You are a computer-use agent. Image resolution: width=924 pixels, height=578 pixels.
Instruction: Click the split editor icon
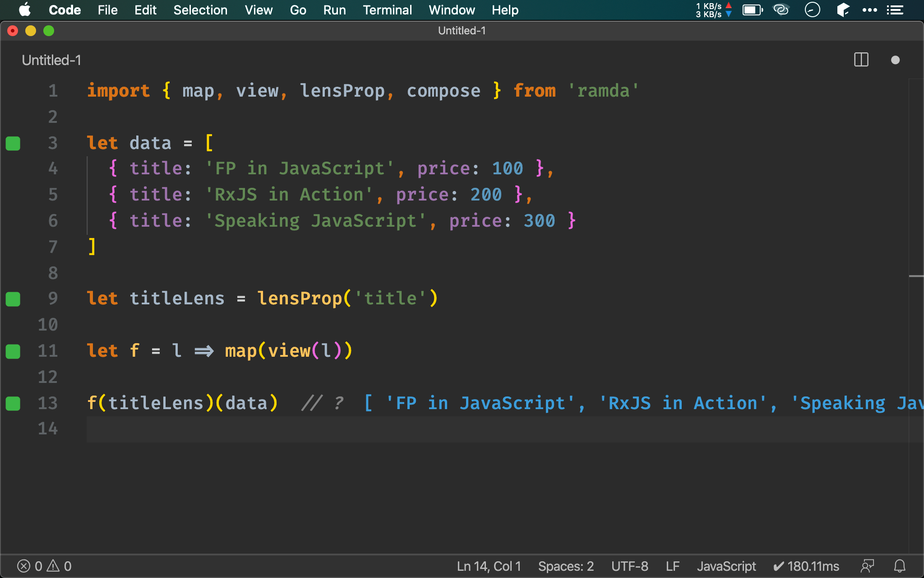[861, 60]
